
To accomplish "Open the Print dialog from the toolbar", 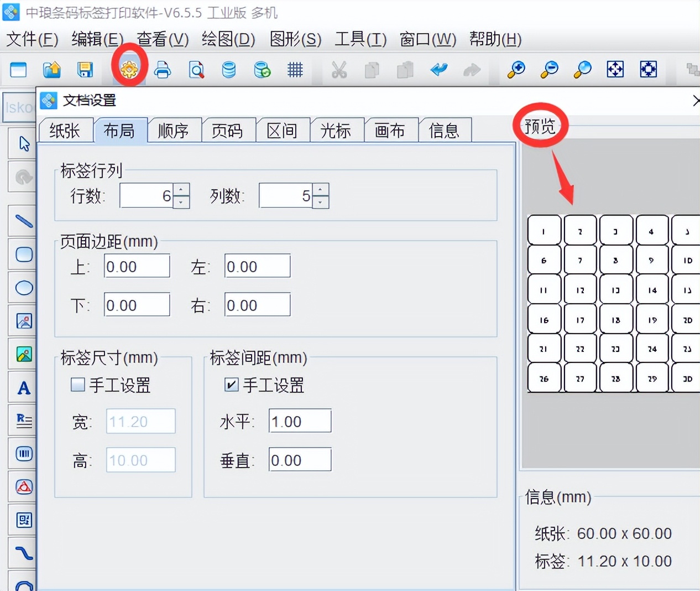I will tap(163, 70).
